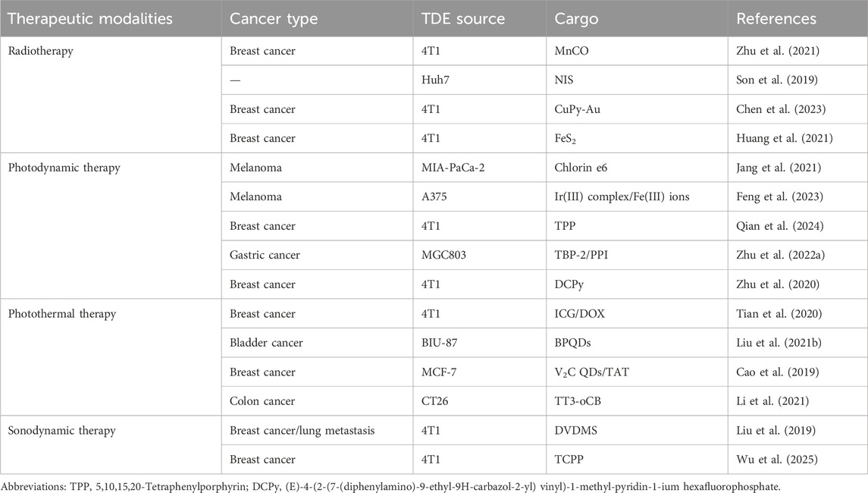Click the TDE source column header
The height and width of the screenshot is (493, 868).
pos(462,18)
